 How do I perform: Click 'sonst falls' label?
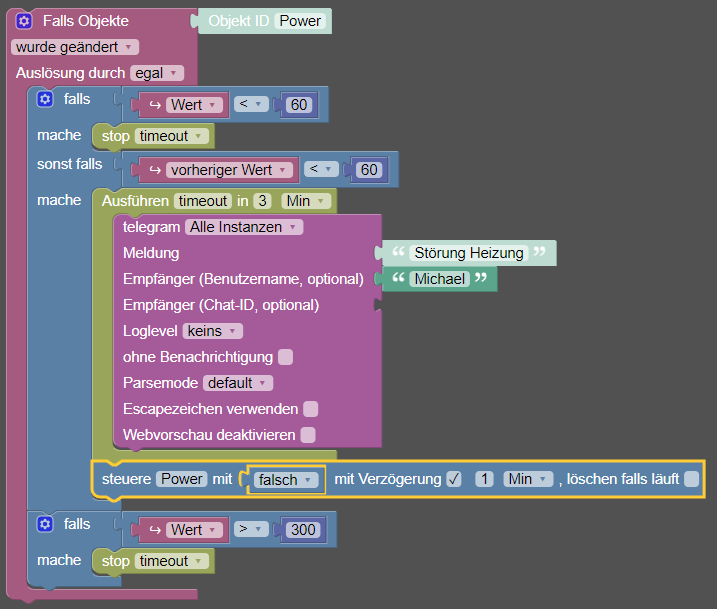70,164
